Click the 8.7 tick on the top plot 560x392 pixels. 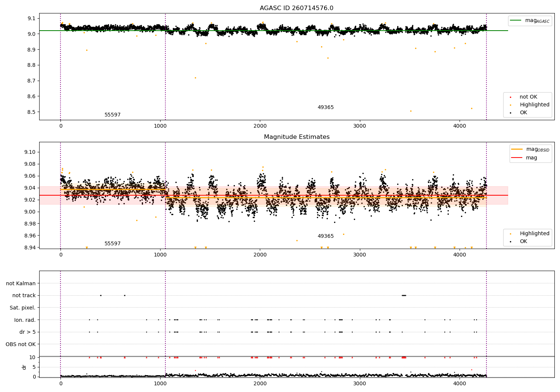(x=31, y=81)
